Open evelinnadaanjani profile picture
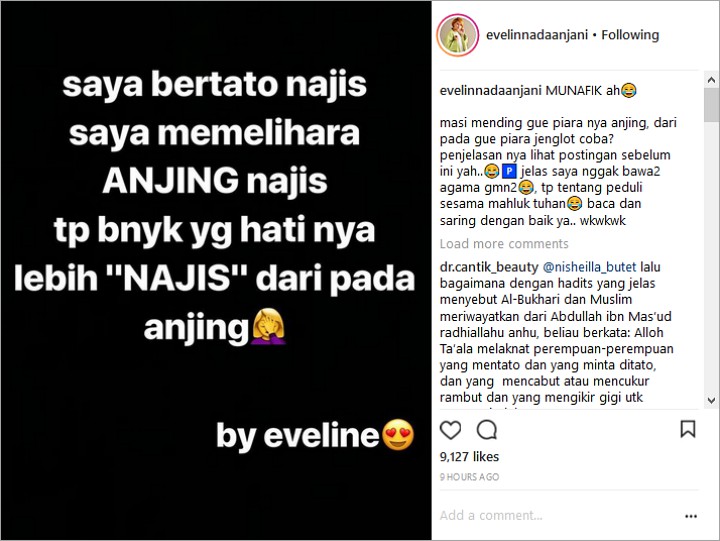Viewport: 720px width, 541px height. (x=457, y=35)
